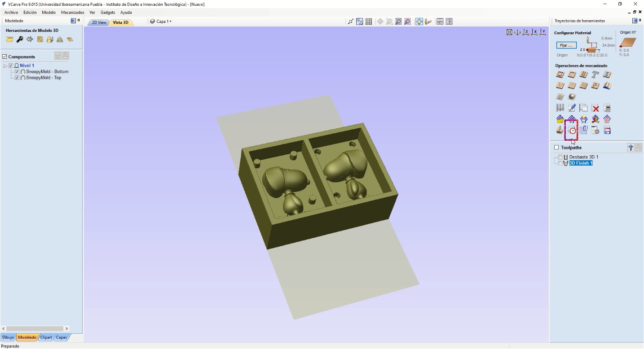
Task: Open the Quick Engrave T toolpath
Action: (x=595, y=74)
